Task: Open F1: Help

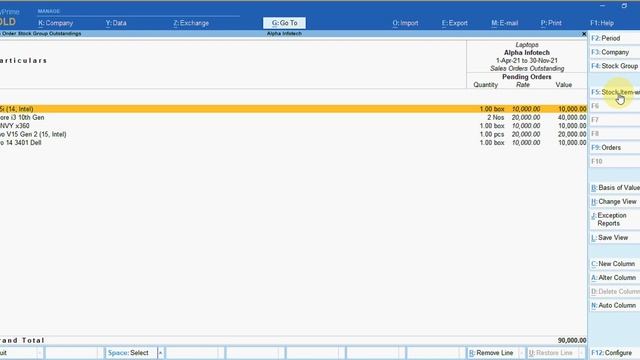Action: click(602, 23)
